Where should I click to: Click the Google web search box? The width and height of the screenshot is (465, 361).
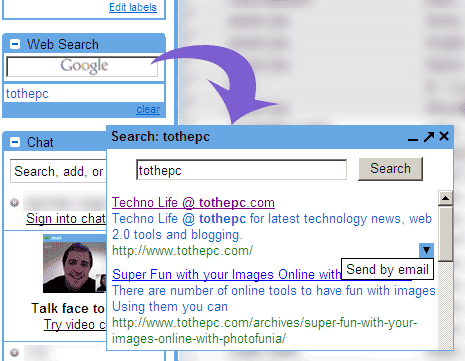tap(82, 67)
